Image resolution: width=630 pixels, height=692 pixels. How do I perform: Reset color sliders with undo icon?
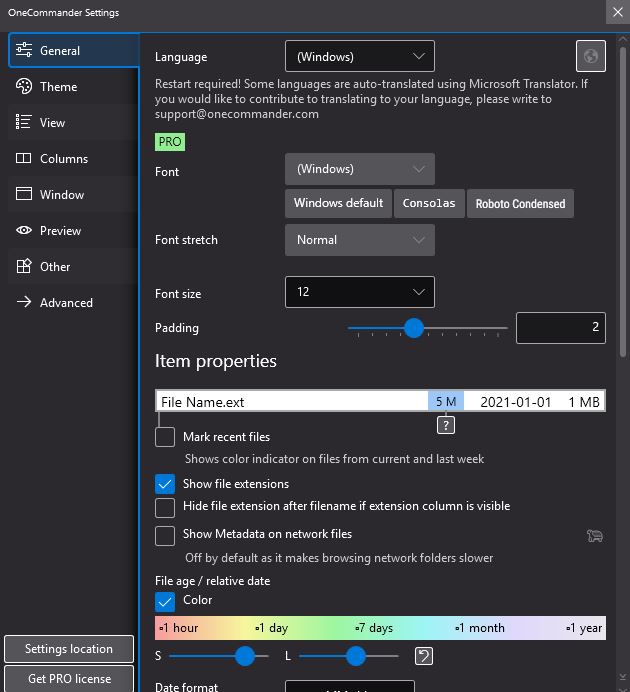pyautogui.click(x=424, y=656)
